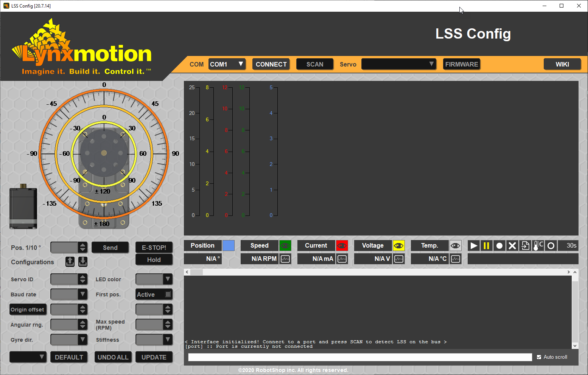Viewport: 588px width, 375px height.
Task: Toggle Current graph visibility red eye
Action: (x=342, y=246)
